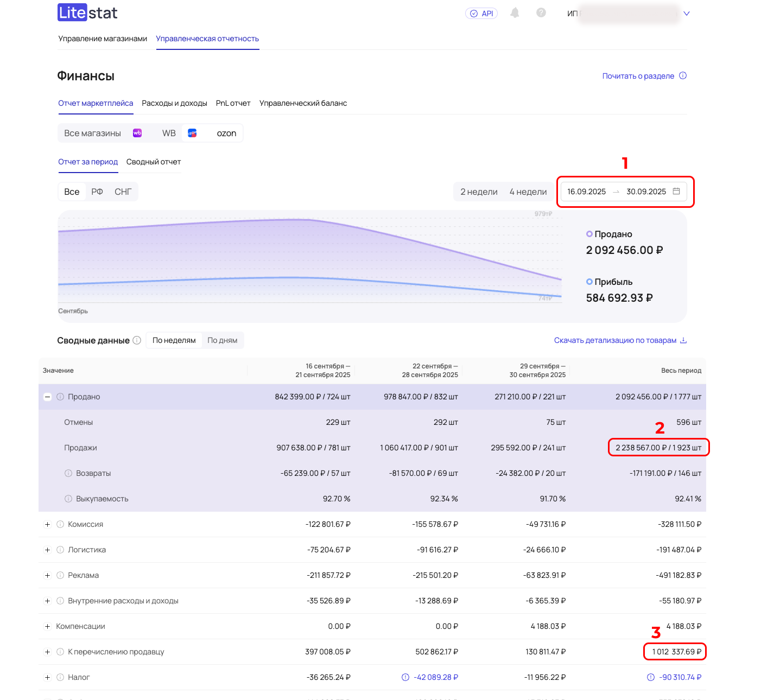Open the help question mark icon

point(541,13)
